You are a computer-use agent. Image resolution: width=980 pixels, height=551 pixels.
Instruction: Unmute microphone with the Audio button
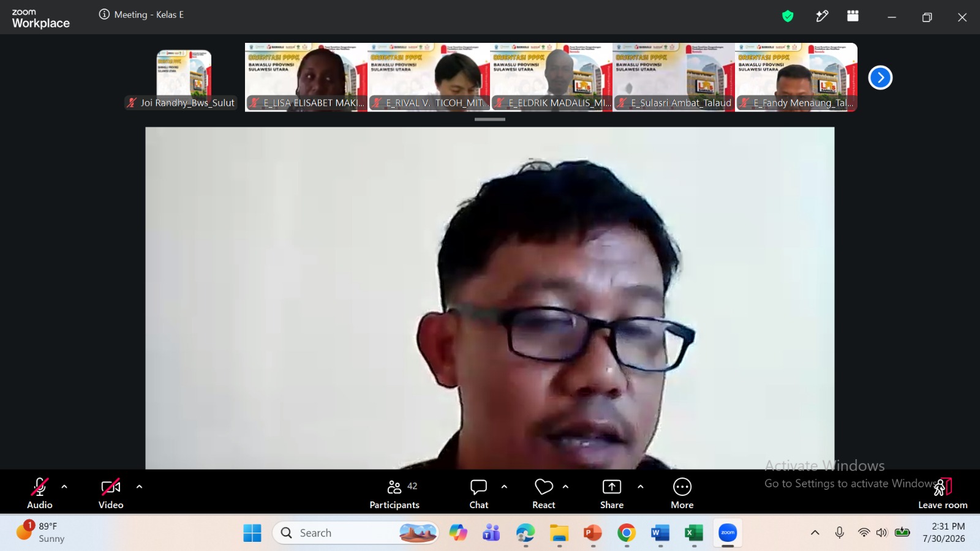click(x=40, y=493)
